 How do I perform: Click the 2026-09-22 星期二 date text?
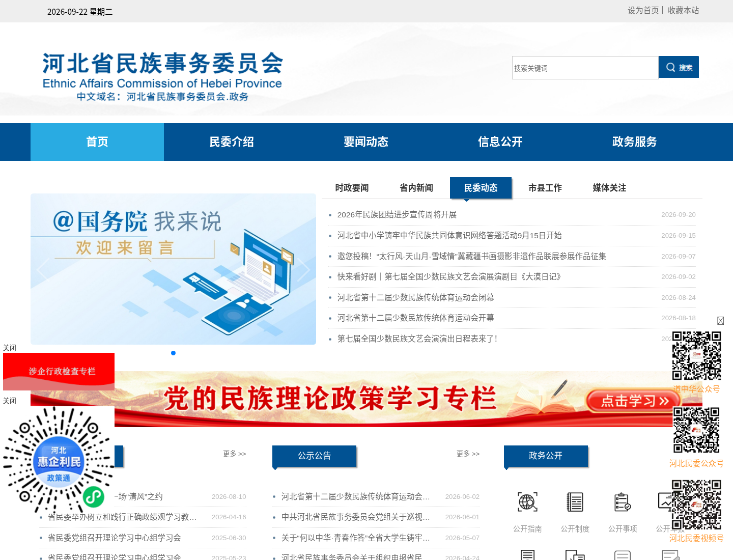80,12
